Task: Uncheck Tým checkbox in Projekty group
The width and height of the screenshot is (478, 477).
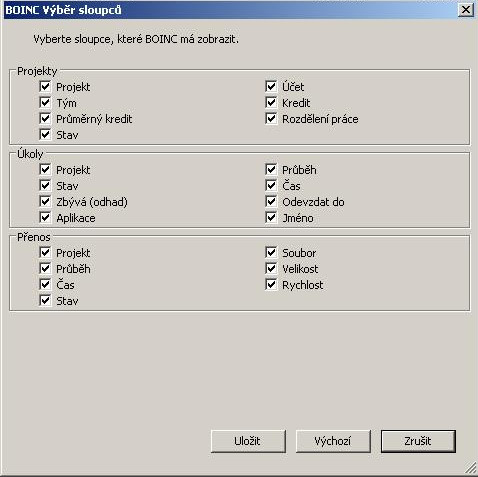Action: point(45,102)
